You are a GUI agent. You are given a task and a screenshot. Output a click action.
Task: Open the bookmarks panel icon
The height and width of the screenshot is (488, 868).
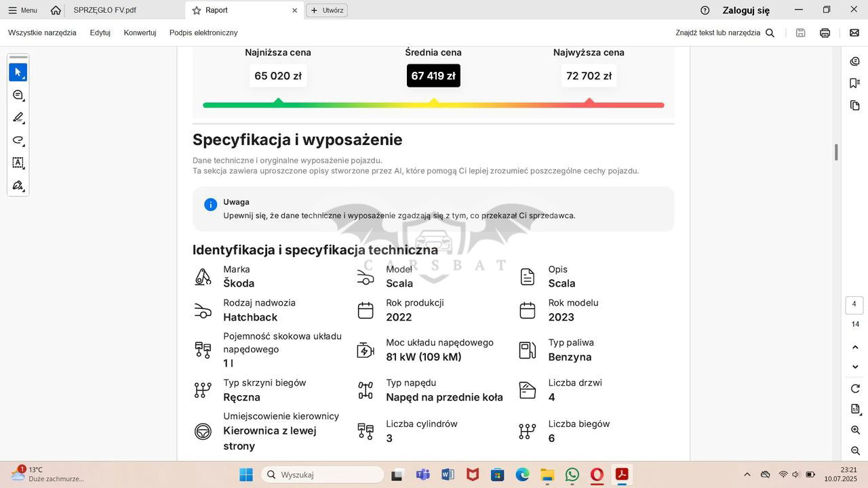pos(854,83)
